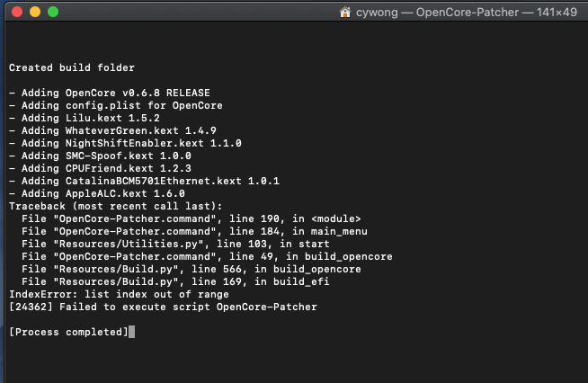Click the 'Failed to execute script OpenCore-Patcher' line
This screenshot has height=383, width=588.
pyautogui.click(x=163, y=307)
